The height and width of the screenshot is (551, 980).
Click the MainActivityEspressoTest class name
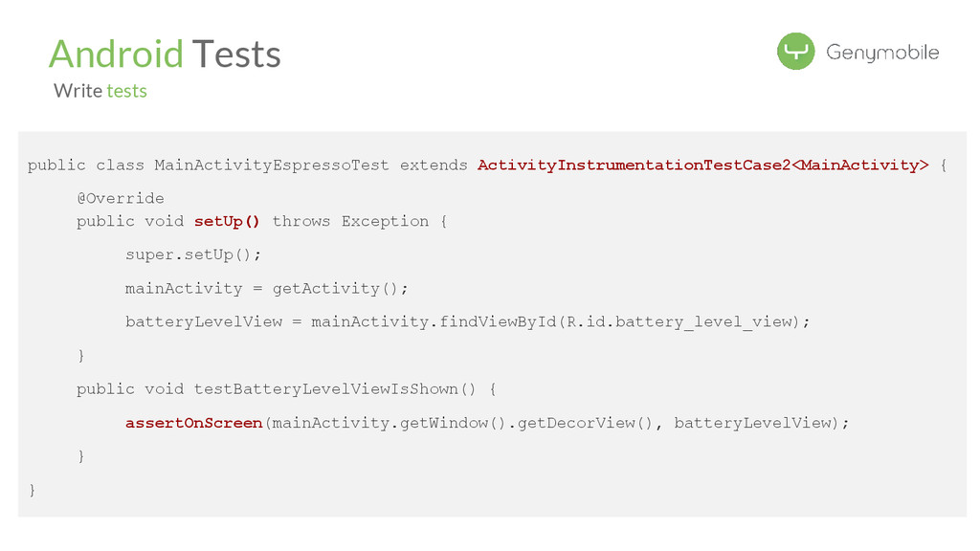[x=272, y=165]
